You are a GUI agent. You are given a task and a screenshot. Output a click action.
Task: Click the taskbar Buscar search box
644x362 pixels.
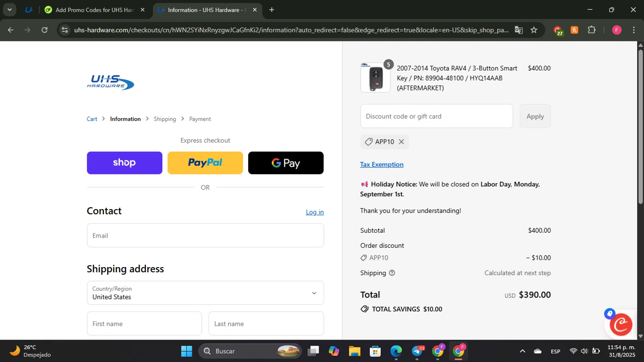(x=250, y=351)
